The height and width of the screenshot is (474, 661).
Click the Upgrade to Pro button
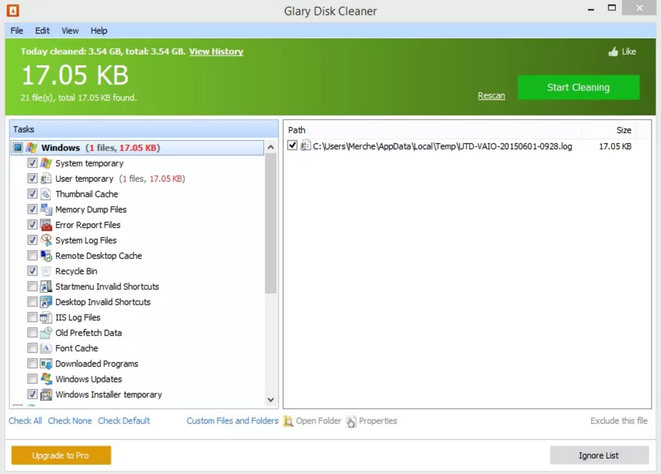[61, 455]
